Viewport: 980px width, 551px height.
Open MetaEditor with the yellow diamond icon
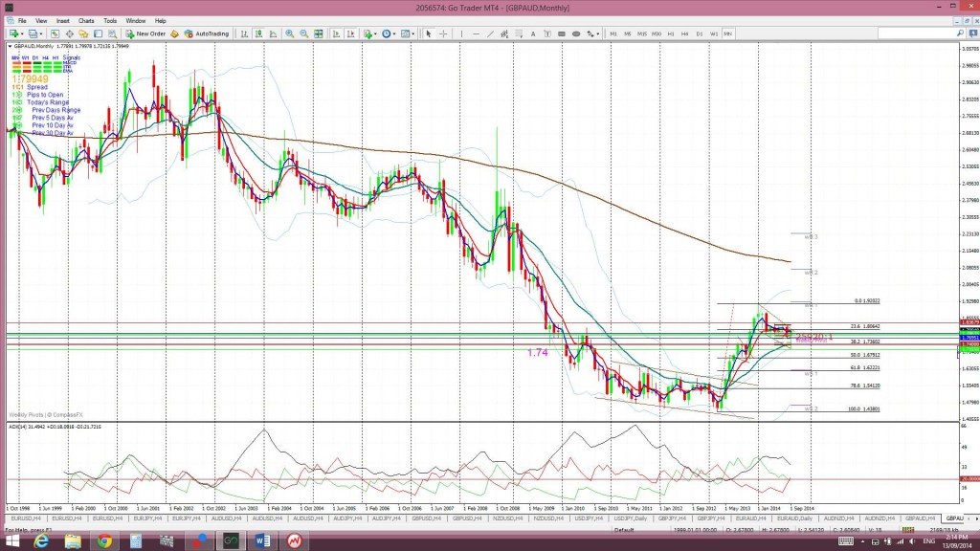(174, 33)
